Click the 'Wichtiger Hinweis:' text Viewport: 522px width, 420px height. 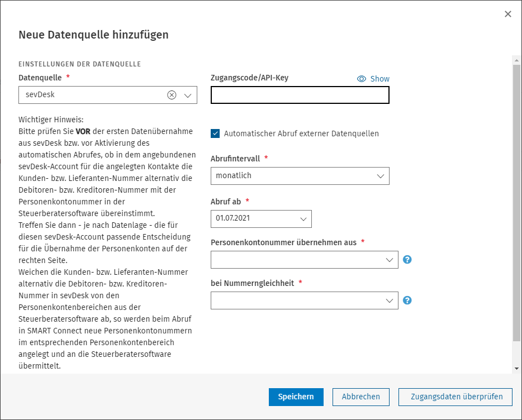(x=51, y=120)
